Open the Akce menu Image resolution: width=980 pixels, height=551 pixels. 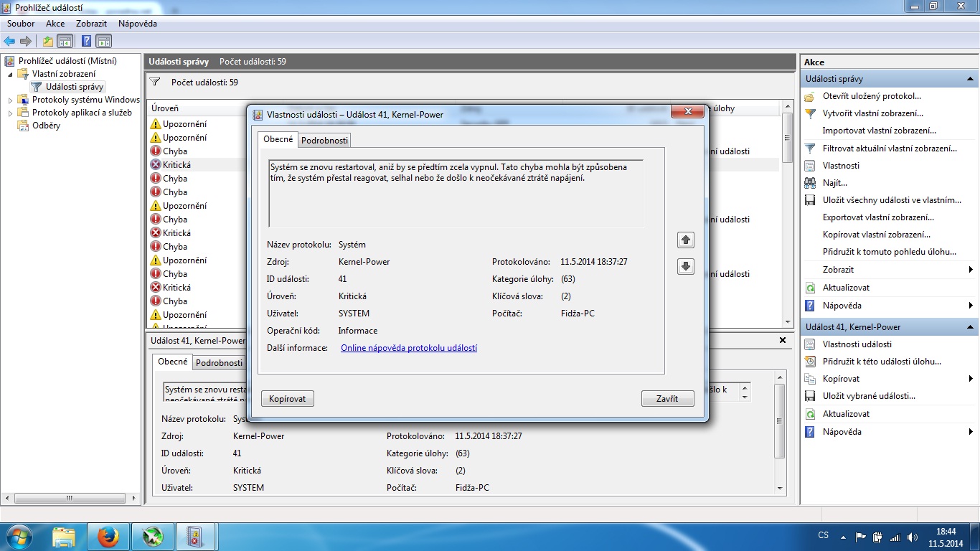(x=55, y=24)
